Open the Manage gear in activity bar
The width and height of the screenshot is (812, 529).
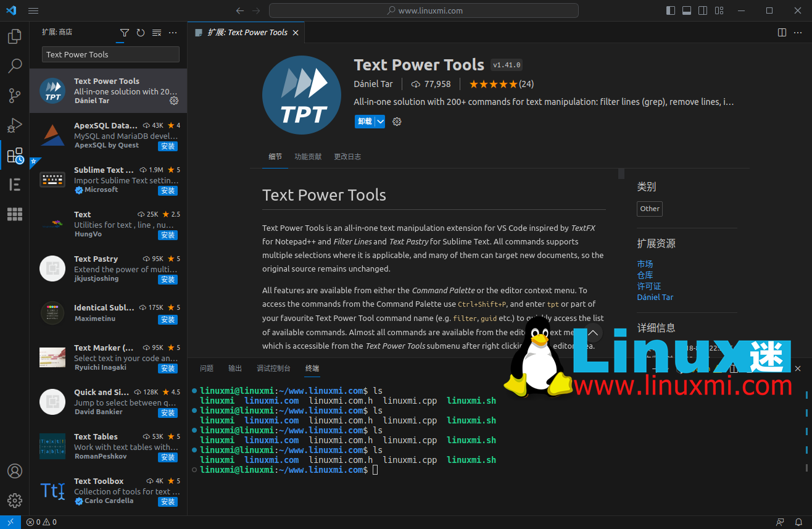15,500
